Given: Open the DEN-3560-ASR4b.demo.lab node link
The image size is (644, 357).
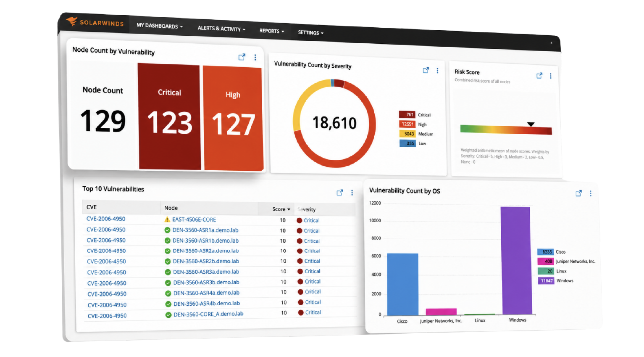Looking at the screenshot, I should tap(207, 303).
